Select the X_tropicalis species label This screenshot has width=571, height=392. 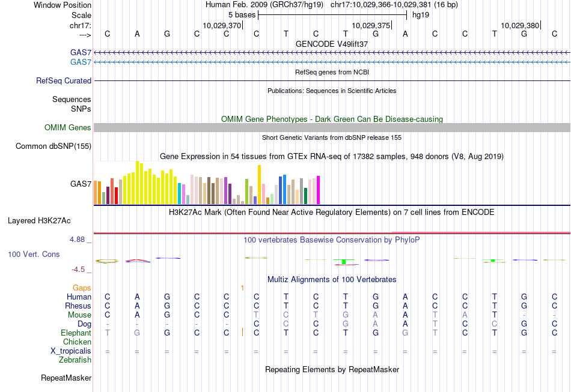pyautogui.click(x=71, y=351)
